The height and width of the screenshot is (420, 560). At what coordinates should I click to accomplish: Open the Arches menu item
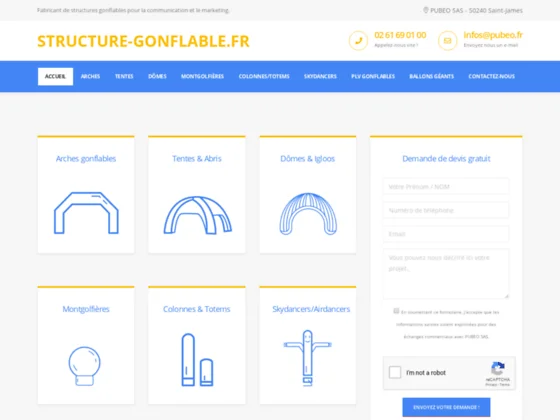tap(90, 76)
